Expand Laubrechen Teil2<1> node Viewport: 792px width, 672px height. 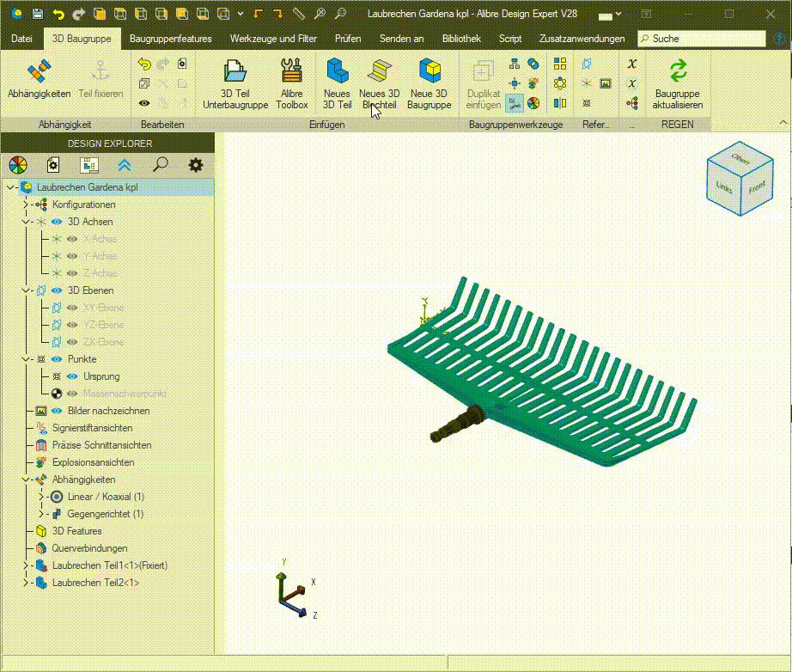pyautogui.click(x=26, y=583)
